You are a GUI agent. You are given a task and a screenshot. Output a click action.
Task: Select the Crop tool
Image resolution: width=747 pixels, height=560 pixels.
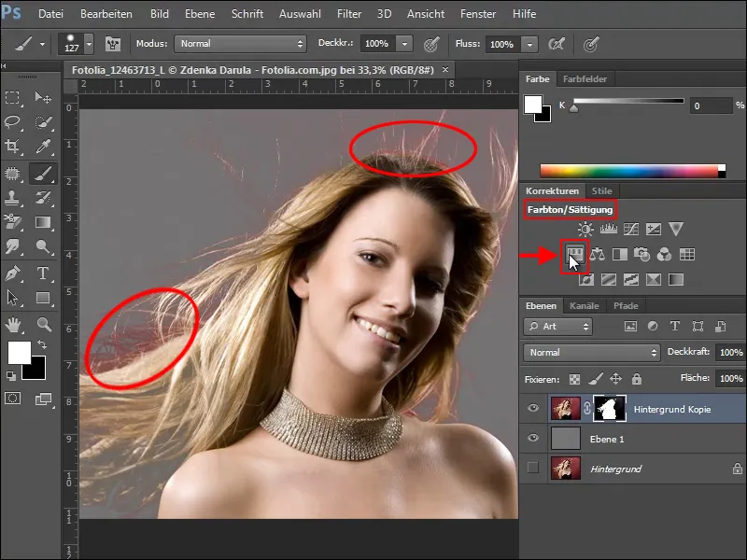click(x=12, y=147)
